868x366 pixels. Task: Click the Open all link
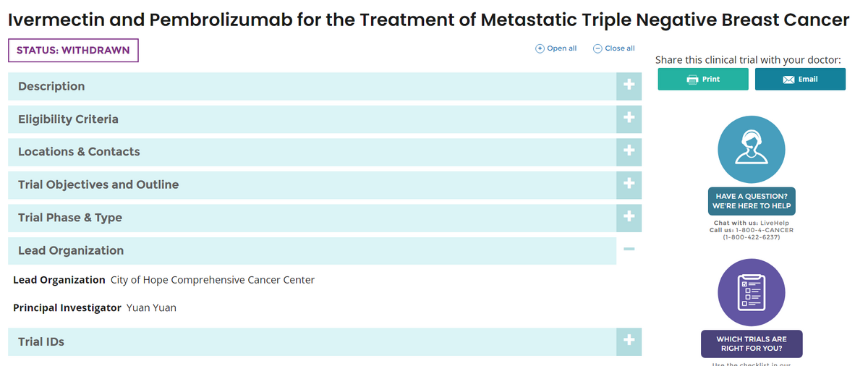tap(556, 48)
